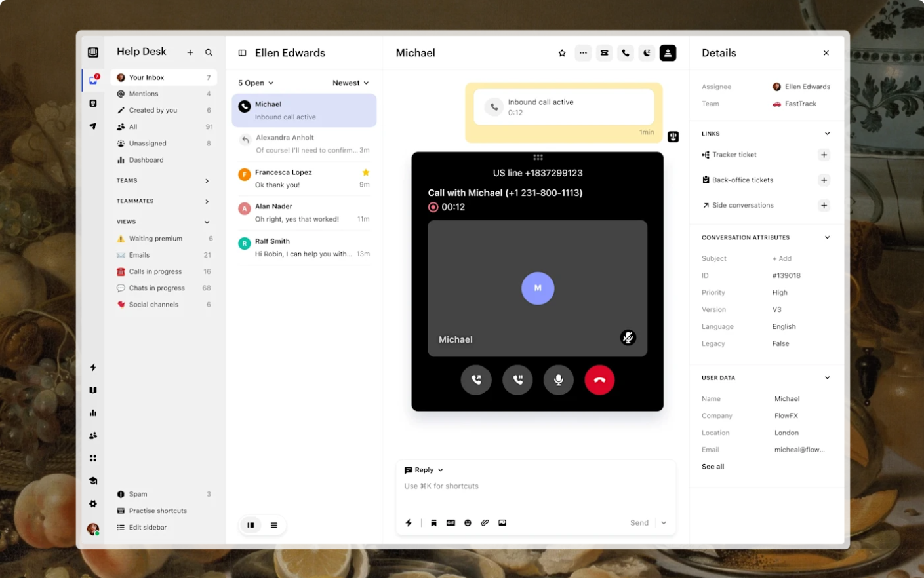Open the Unassigned inbox
The width and height of the screenshot is (924, 578).
tap(148, 144)
